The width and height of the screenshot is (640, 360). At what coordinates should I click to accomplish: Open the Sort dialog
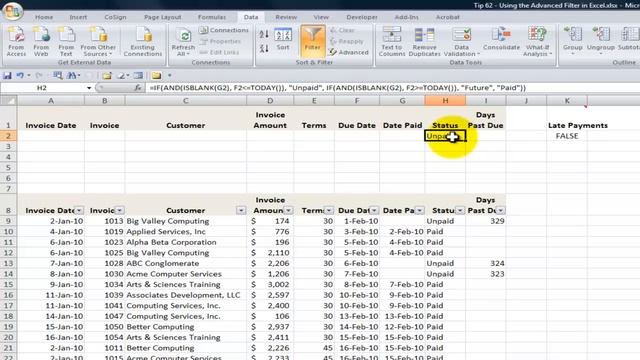(x=283, y=40)
